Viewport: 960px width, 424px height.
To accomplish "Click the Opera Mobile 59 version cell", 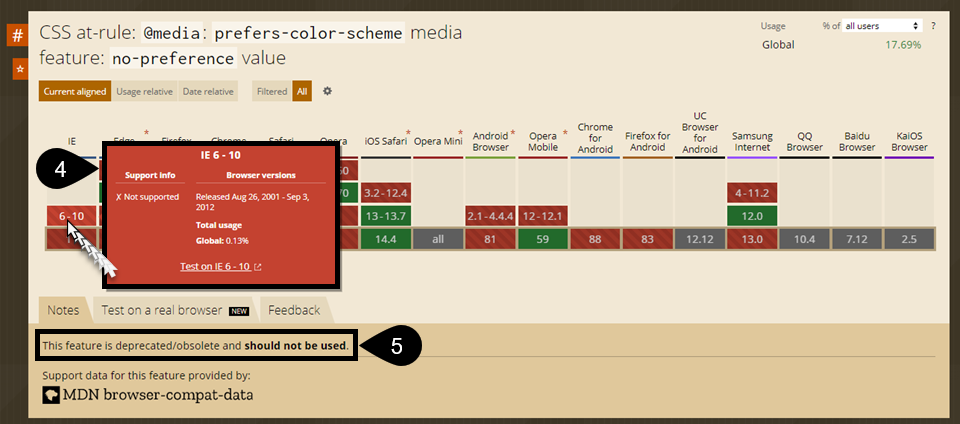I will pos(543,240).
